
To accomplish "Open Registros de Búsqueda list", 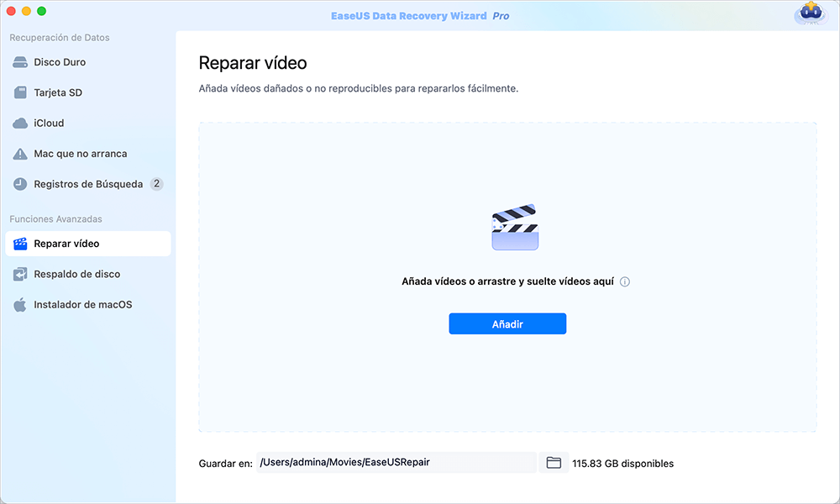I will click(x=88, y=184).
